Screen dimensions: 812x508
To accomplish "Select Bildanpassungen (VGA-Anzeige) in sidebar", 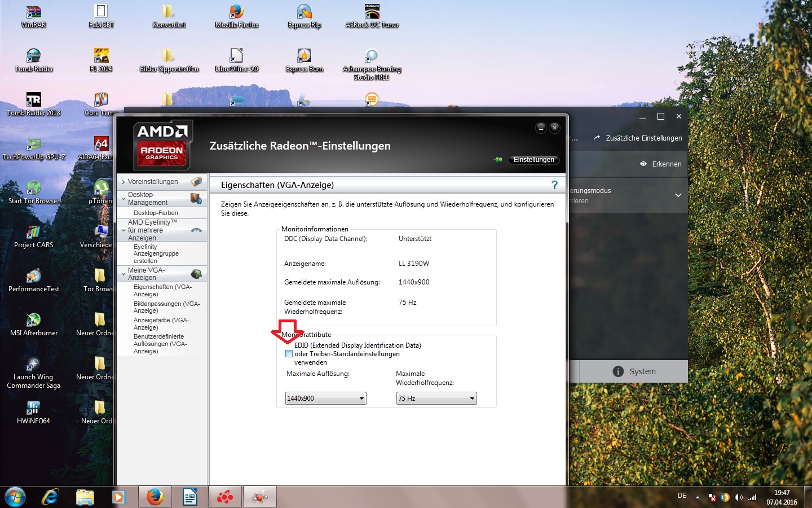I will (167, 307).
